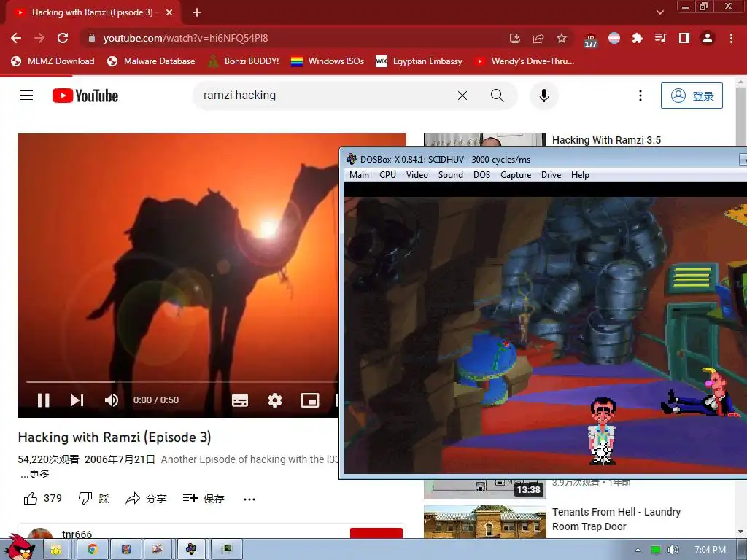Click the magnifier search button
The height and width of the screenshot is (560, 747).
pos(497,96)
